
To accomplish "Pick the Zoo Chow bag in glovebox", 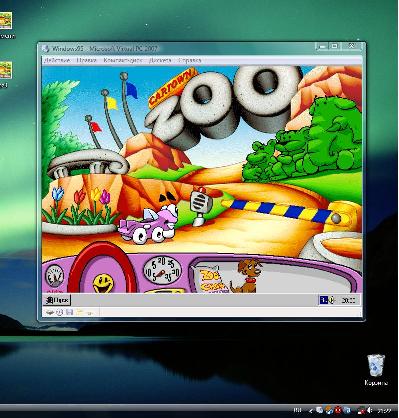I will click(x=212, y=280).
